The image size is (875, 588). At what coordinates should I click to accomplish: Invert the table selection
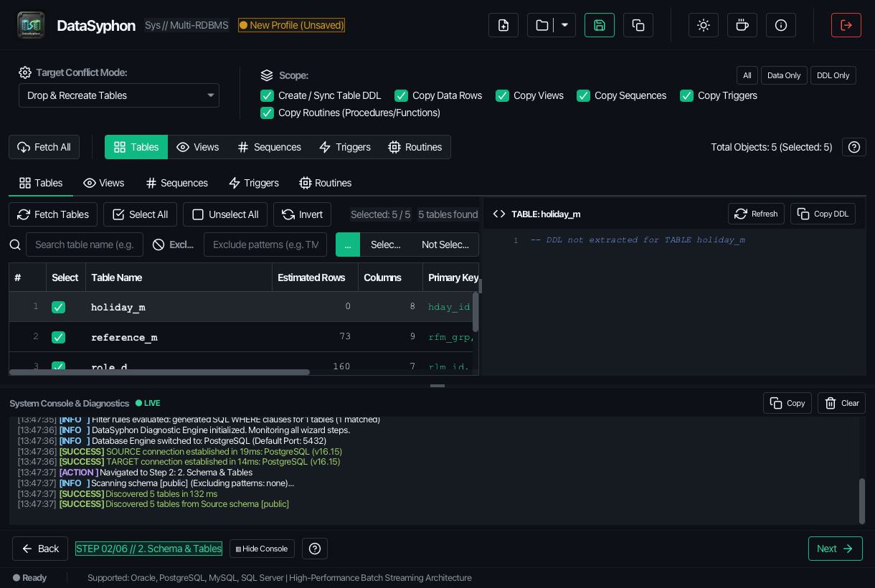(x=303, y=214)
